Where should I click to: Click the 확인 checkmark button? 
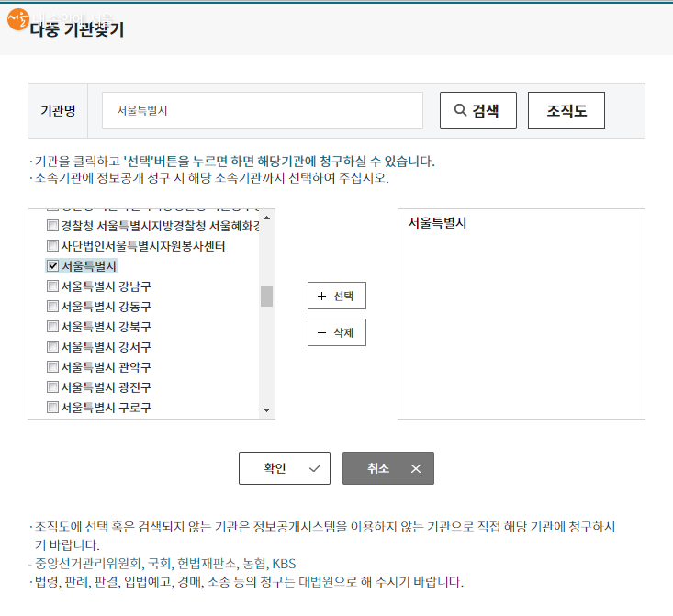(x=284, y=468)
